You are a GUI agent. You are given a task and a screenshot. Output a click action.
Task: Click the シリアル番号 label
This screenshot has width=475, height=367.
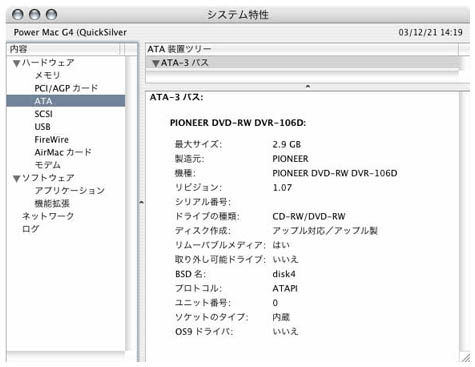pos(203,202)
